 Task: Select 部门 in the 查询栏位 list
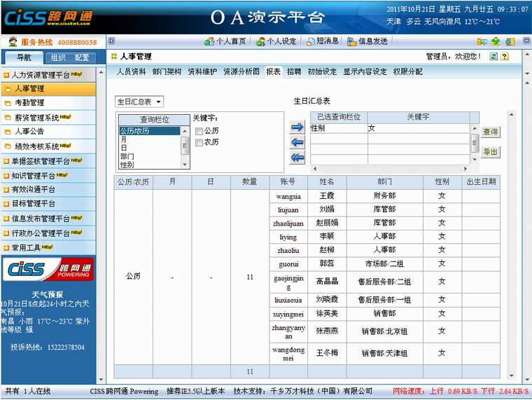(x=127, y=156)
